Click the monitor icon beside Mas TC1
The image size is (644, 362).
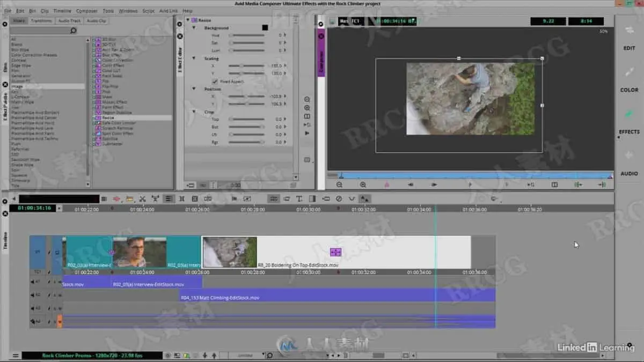(x=332, y=21)
